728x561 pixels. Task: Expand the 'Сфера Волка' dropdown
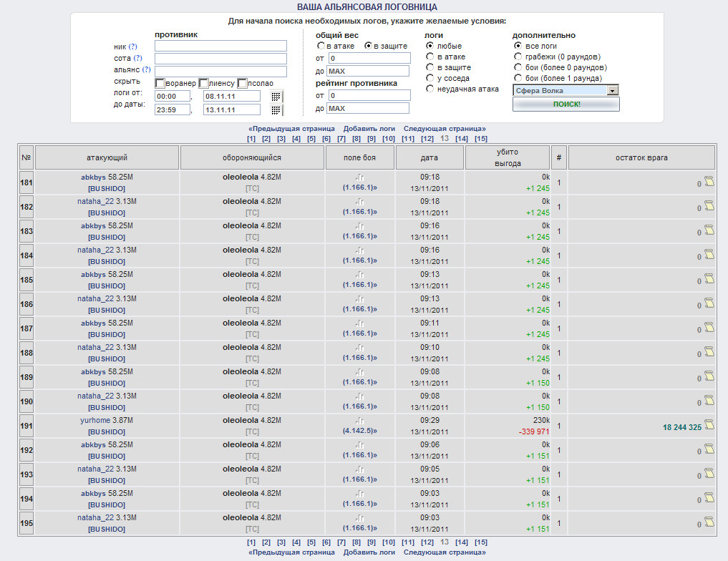(612, 91)
